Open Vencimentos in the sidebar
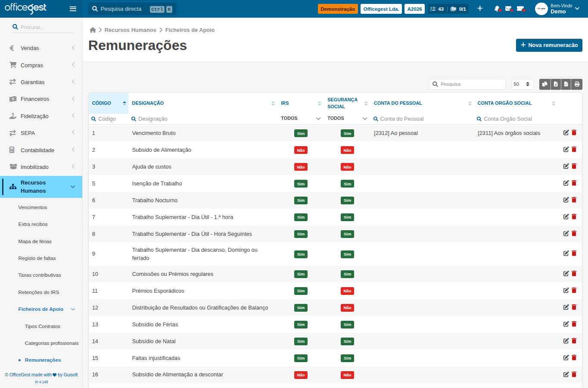This screenshot has height=388, width=588. pyautogui.click(x=33, y=207)
